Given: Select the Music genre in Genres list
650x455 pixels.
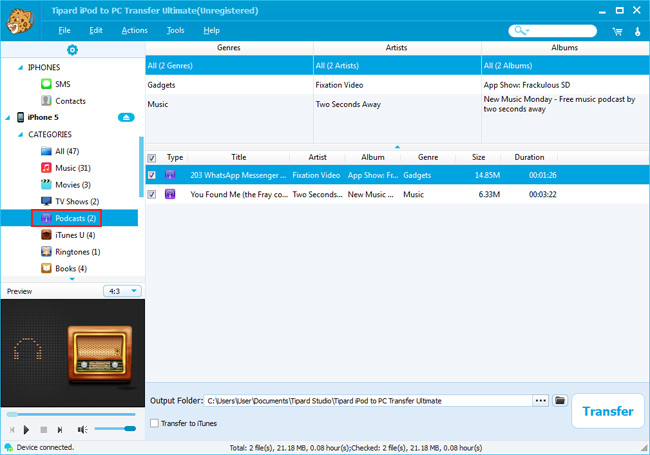Looking at the screenshot, I should (x=229, y=104).
